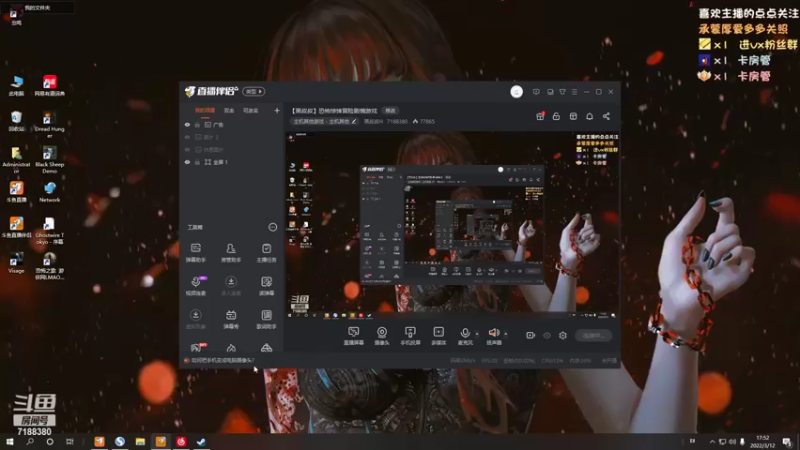This screenshot has height=450, width=800.
Task: Click the pencil edit icon beside the category
Action: point(354,121)
